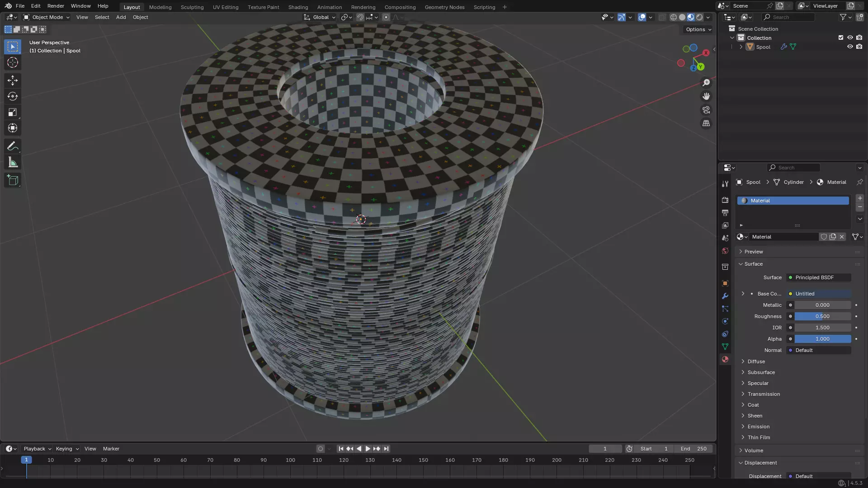Select the Measure tool
Screen dimensions: 868x488
13,163
